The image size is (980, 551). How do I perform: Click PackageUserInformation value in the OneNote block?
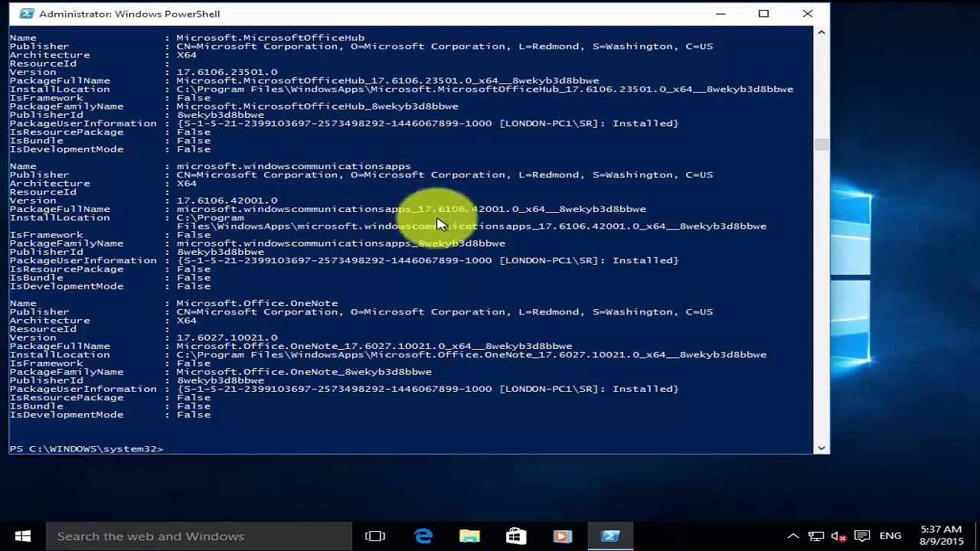[427, 389]
